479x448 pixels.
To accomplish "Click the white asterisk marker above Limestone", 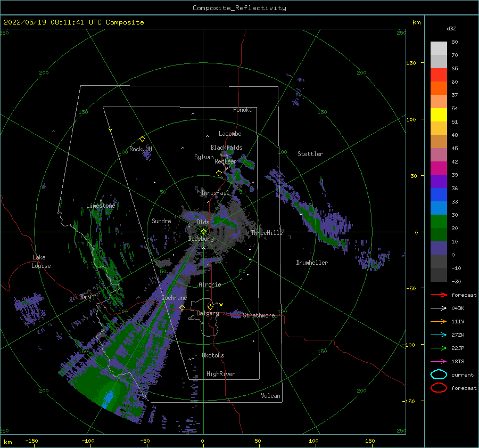I will tap(101, 201).
